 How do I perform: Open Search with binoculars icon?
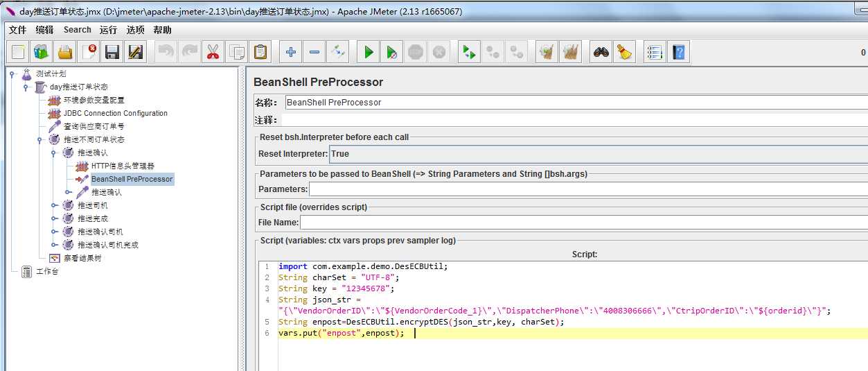601,52
